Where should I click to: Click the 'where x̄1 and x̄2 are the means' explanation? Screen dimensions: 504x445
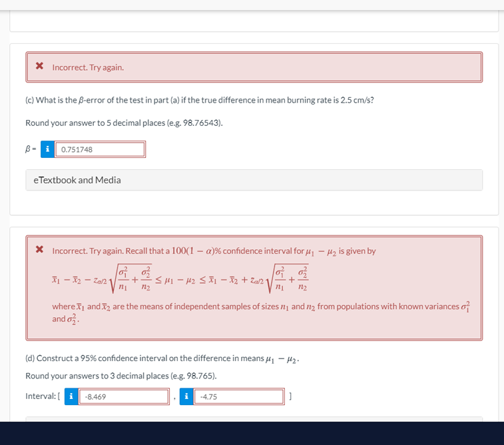point(261,312)
